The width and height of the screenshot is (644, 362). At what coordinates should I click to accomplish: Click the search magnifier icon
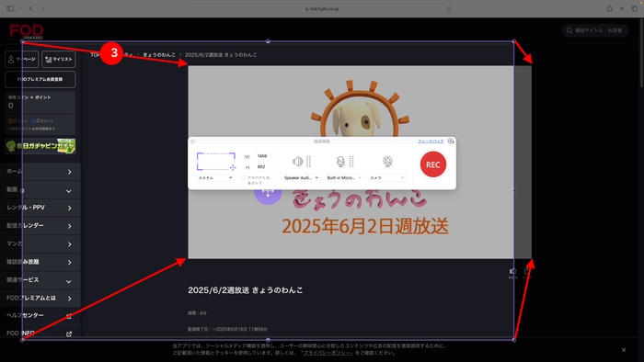[569, 30]
